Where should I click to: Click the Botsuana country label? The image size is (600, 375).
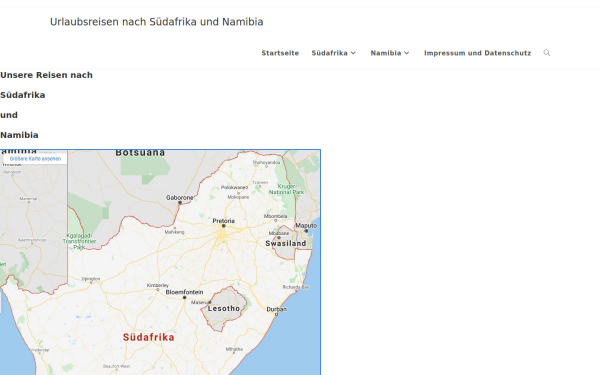pos(140,153)
